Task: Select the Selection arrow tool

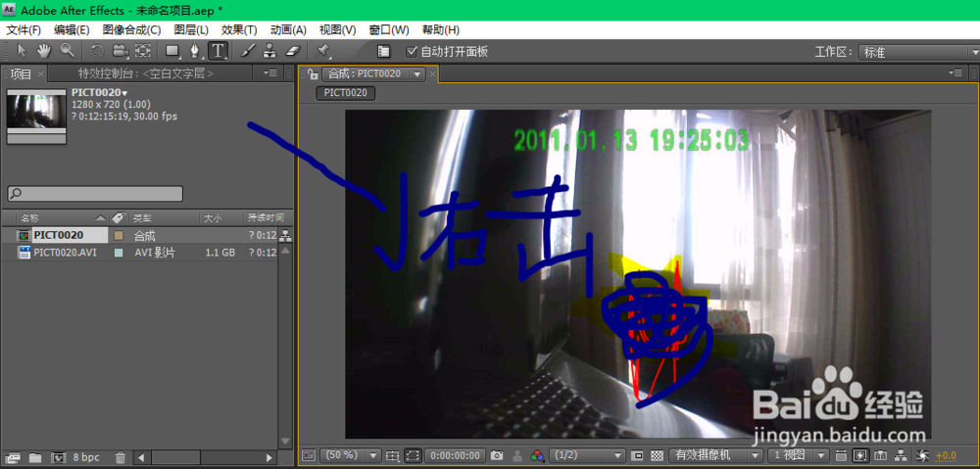Action: pyautogui.click(x=22, y=51)
